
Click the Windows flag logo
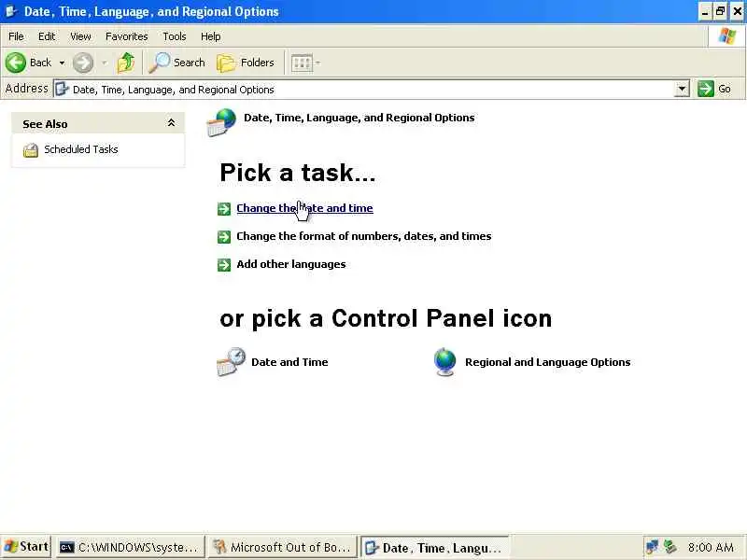coord(727,36)
